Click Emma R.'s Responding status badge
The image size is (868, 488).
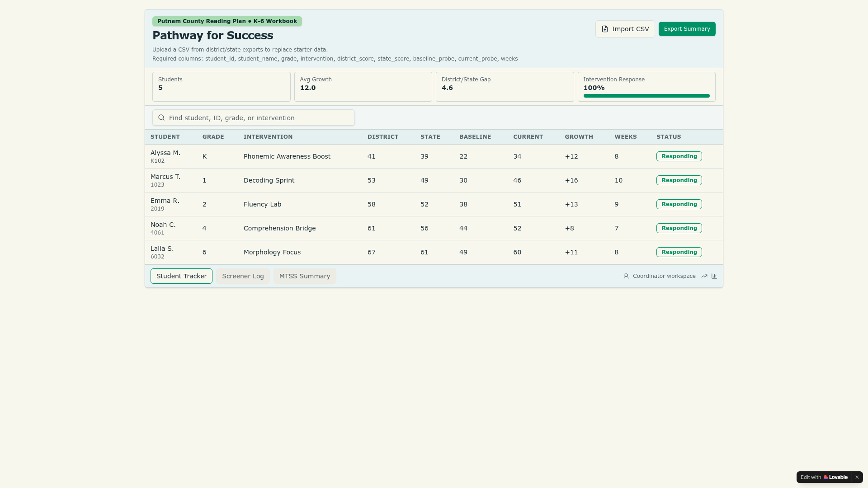679,204
